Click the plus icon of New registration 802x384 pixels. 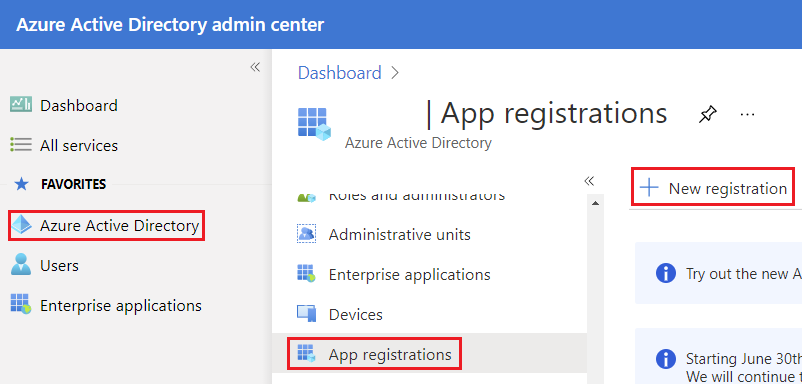click(649, 188)
